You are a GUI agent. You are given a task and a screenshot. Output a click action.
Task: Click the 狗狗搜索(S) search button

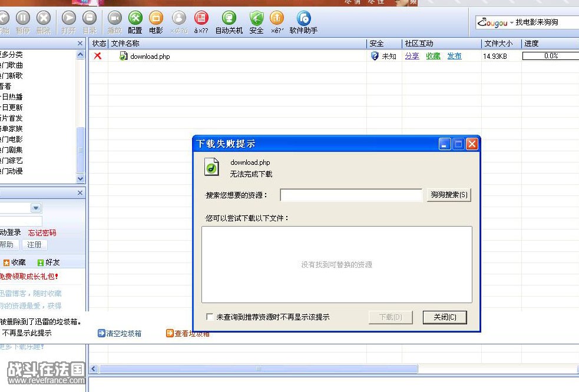(449, 195)
